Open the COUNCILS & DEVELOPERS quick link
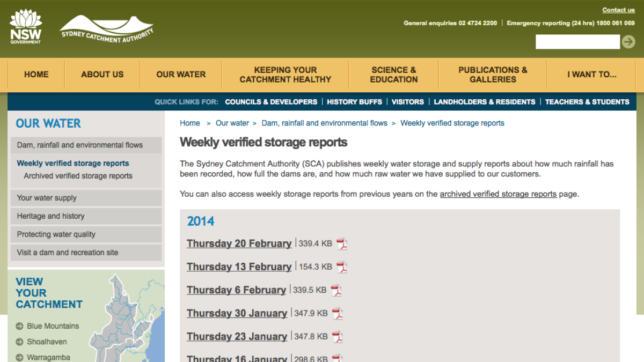 (271, 101)
